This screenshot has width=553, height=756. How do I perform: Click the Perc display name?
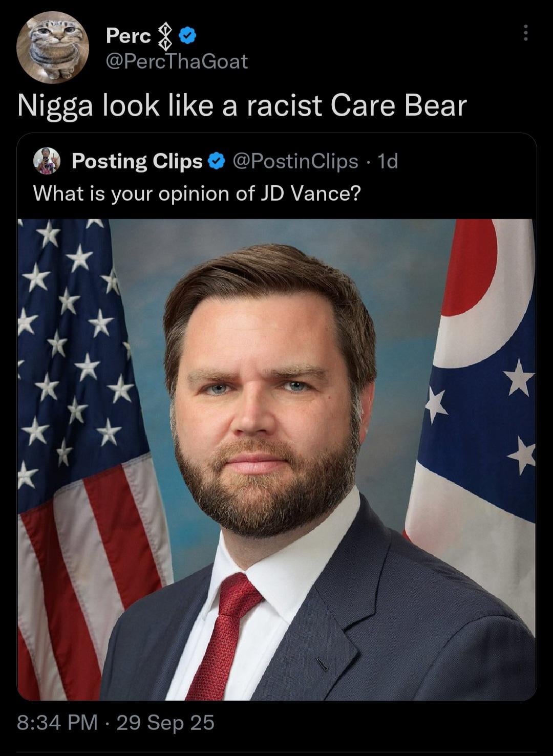(x=128, y=36)
